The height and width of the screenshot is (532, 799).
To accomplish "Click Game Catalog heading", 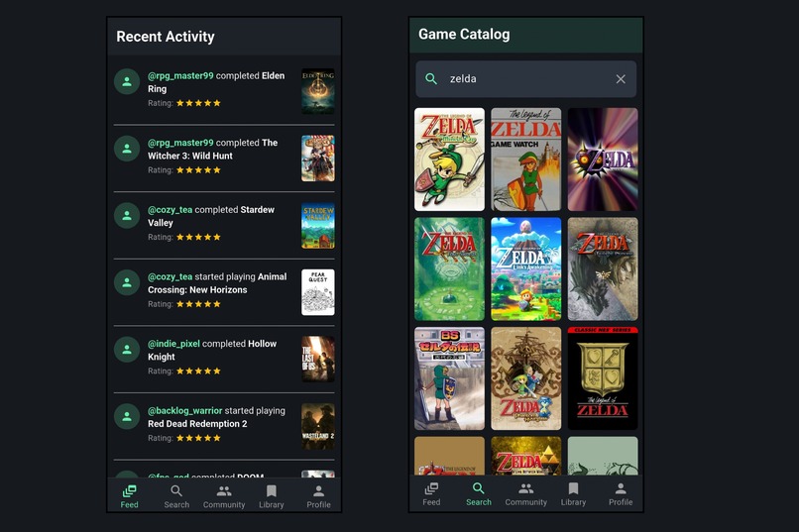I will point(464,34).
